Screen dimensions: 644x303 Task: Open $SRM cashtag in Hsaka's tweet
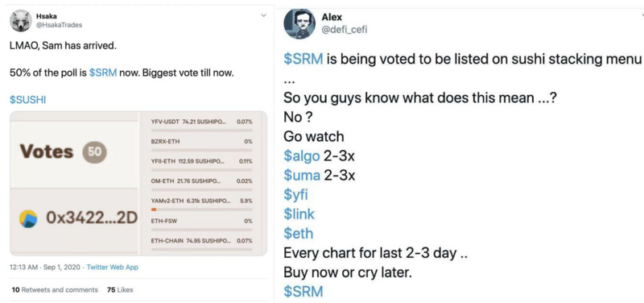pos(103,73)
